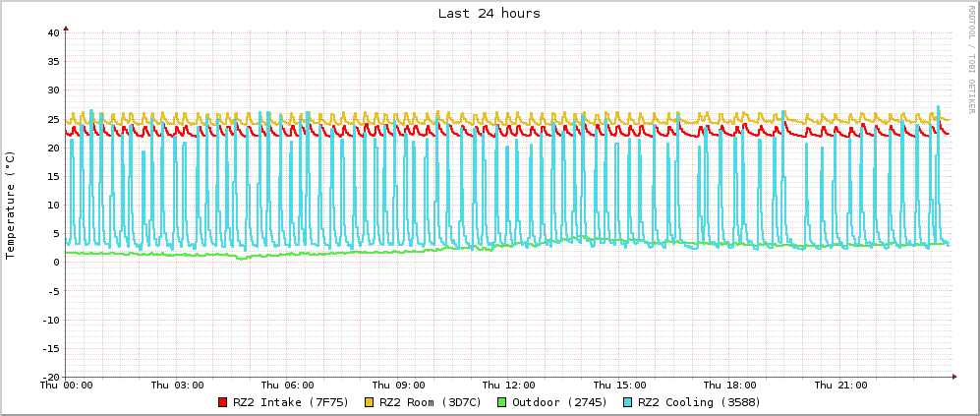Click the 15 y-axis tick label

tap(53, 176)
